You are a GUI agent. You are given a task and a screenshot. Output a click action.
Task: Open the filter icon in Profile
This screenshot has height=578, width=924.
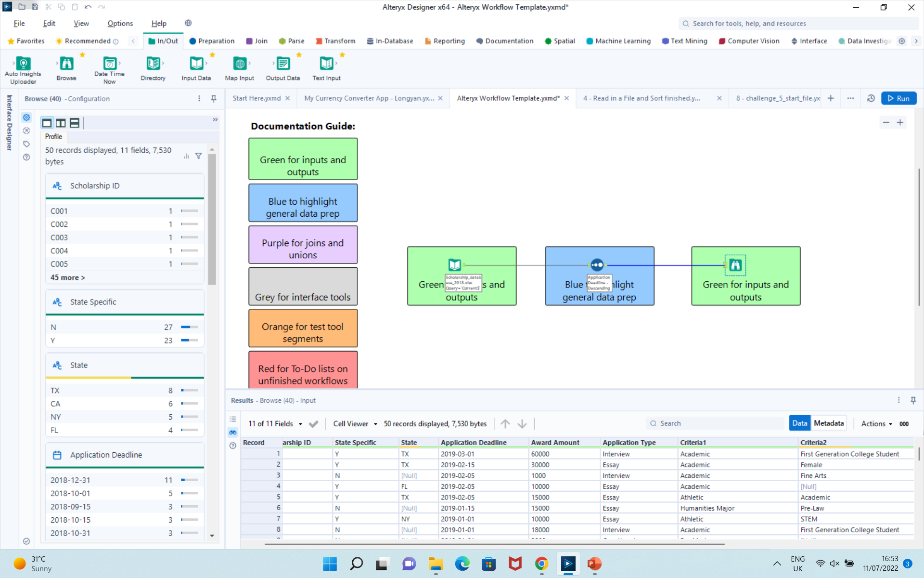point(198,156)
